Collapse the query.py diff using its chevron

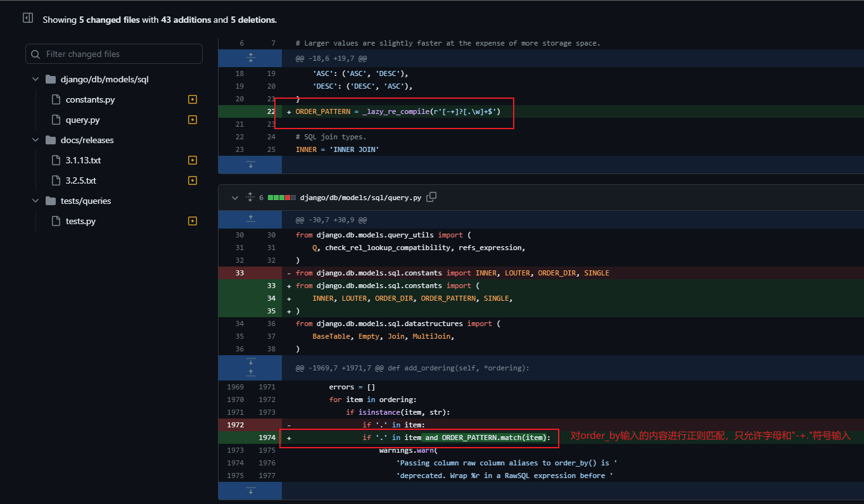(x=234, y=197)
